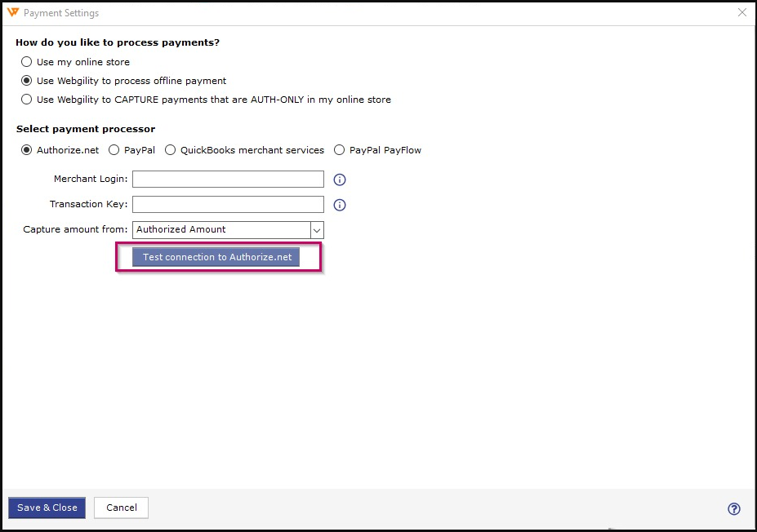Expand the Capture amount from dropdown arrow
Screen dimensions: 757x532
point(317,230)
